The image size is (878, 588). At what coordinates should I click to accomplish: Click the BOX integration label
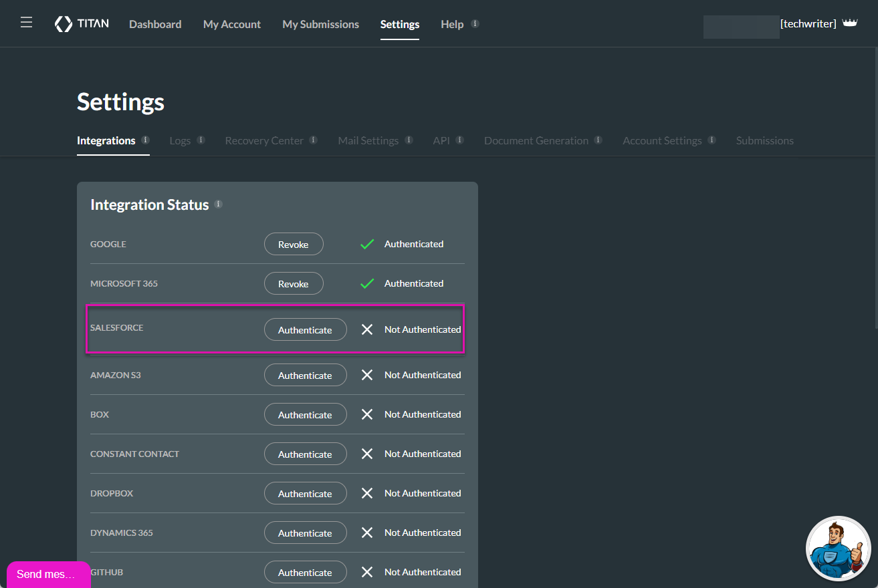click(x=100, y=414)
